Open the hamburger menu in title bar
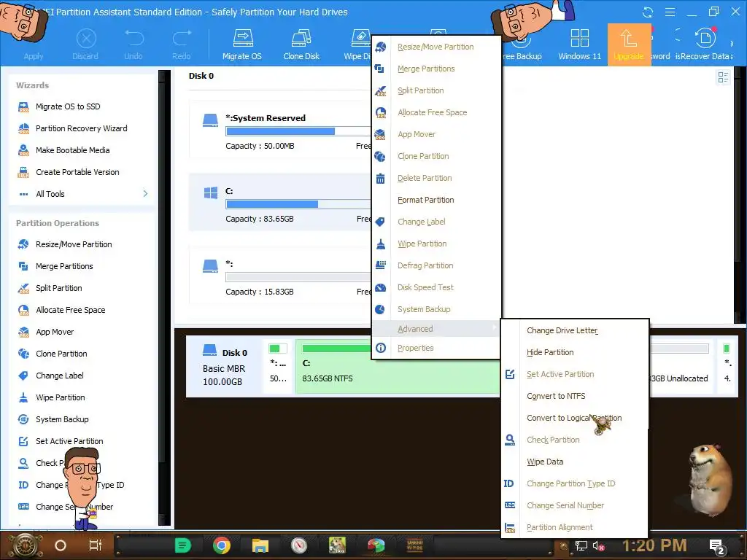Viewport: 747px width, 560px height. pyautogui.click(x=670, y=12)
